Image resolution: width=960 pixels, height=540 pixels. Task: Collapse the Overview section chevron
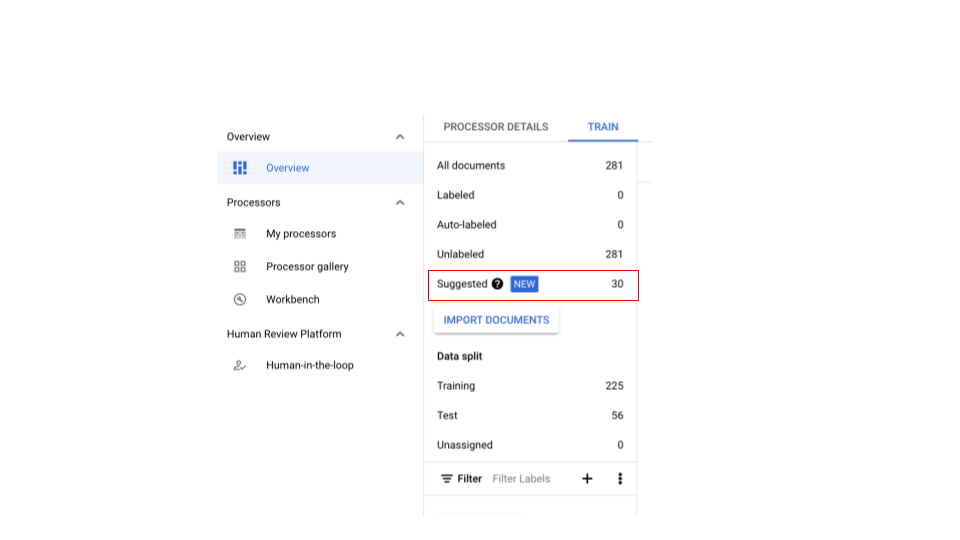pos(400,137)
